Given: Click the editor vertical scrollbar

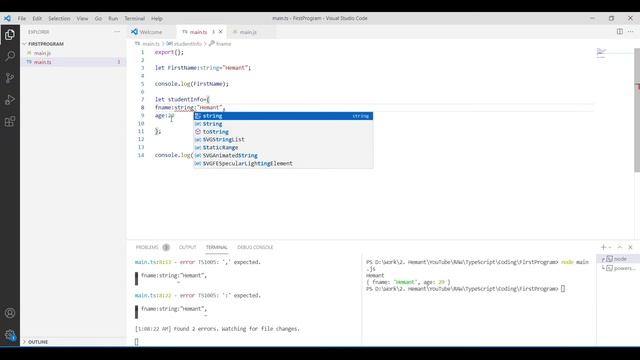Looking at the screenshot, I should (x=637, y=110).
